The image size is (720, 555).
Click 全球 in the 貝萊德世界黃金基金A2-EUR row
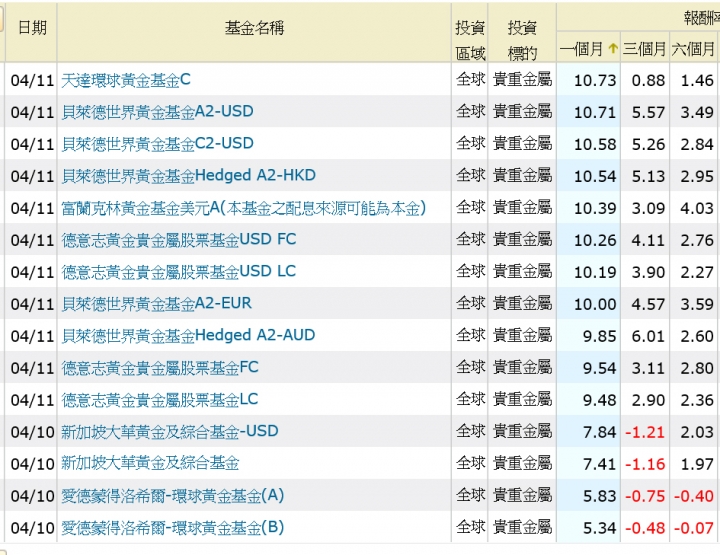coord(470,304)
